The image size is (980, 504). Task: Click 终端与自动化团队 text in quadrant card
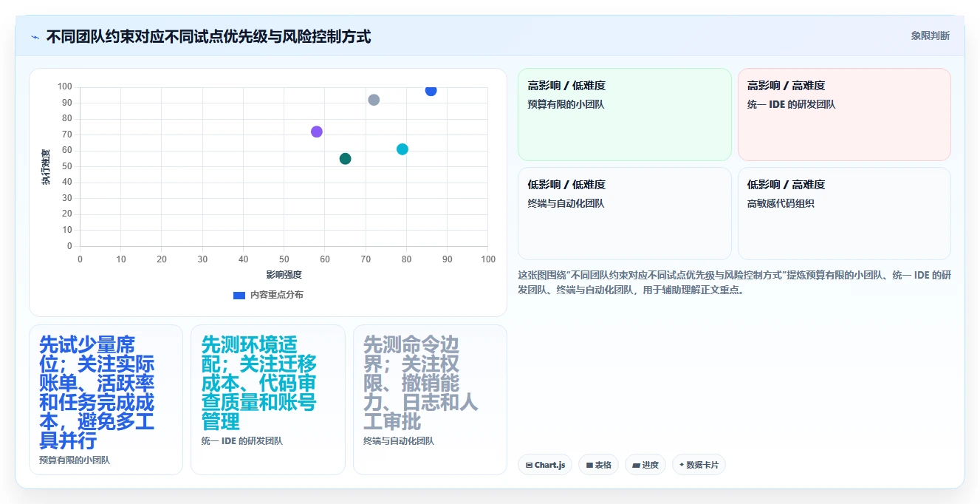click(x=566, y=203)
